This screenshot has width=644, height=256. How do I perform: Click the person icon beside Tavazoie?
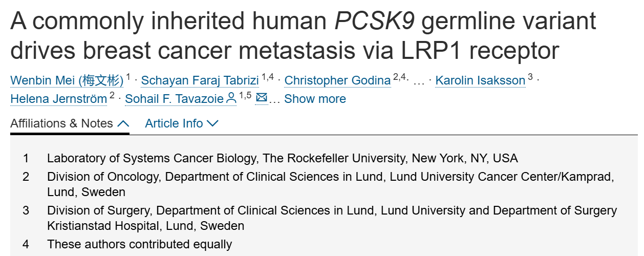[x=231, y=98]
